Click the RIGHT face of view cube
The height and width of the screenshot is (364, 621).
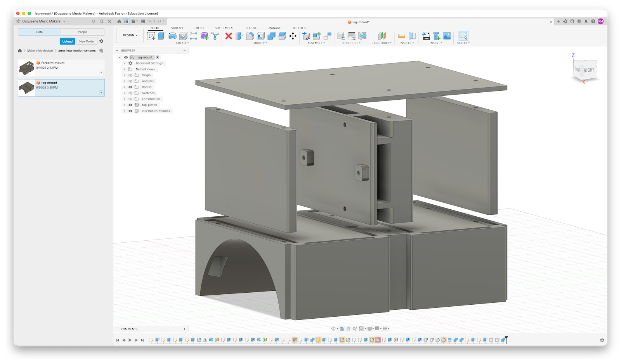pyautogui.click(x=589, y=70)
